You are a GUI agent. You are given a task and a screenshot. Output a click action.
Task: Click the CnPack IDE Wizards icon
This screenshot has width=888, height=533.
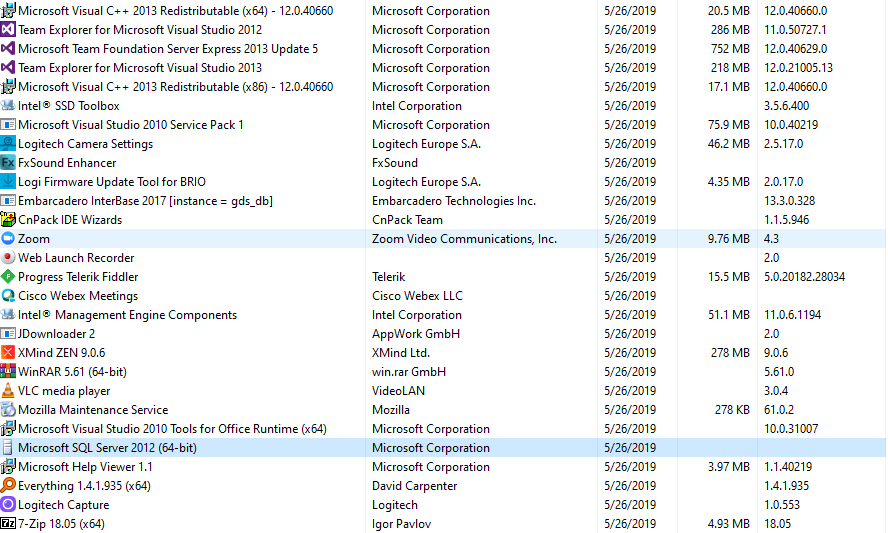point(8,220)
